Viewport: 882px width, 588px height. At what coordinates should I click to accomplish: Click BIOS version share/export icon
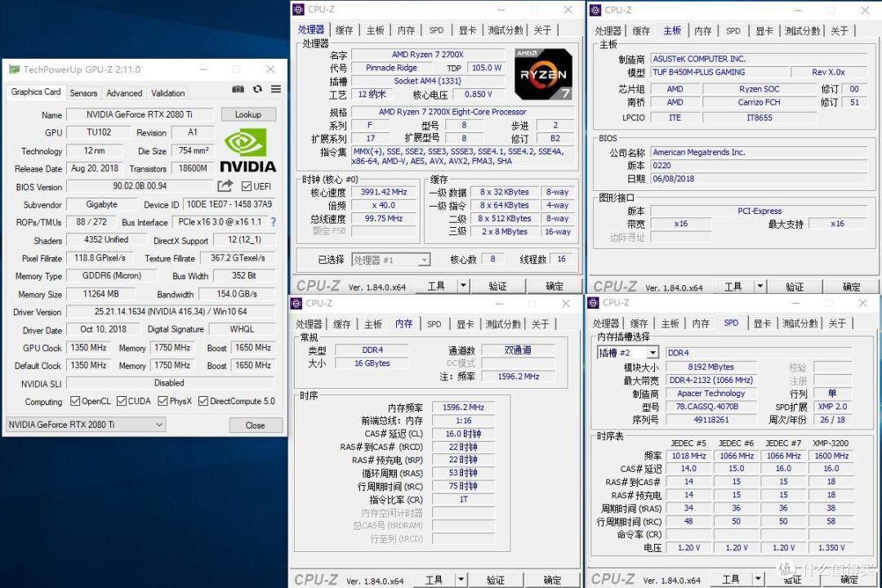(225, 185)
